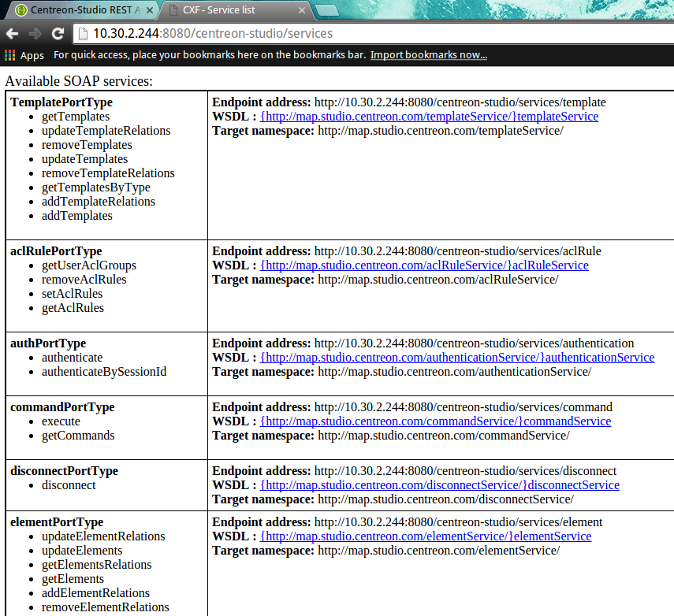Open the aclRuleService WSDL link
This screenshot has height=616, width=674.
click(424, 265)
